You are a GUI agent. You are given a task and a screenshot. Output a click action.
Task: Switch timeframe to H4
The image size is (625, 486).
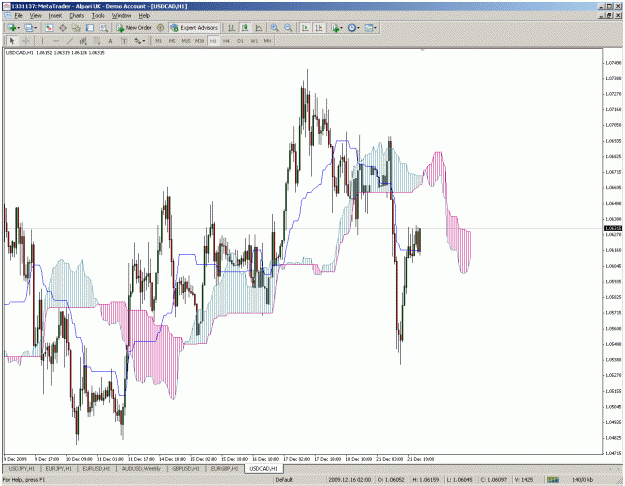[226, 41]
